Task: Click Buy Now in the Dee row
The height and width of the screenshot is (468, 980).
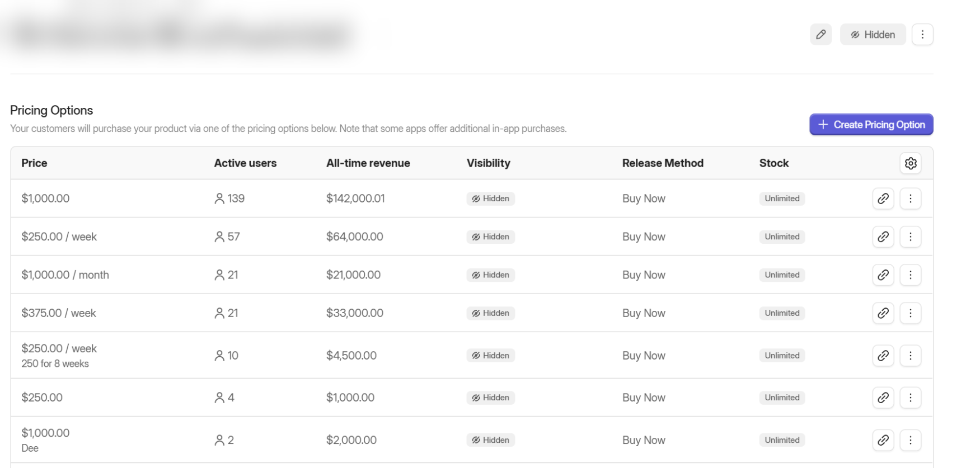Action: point(644,440)
